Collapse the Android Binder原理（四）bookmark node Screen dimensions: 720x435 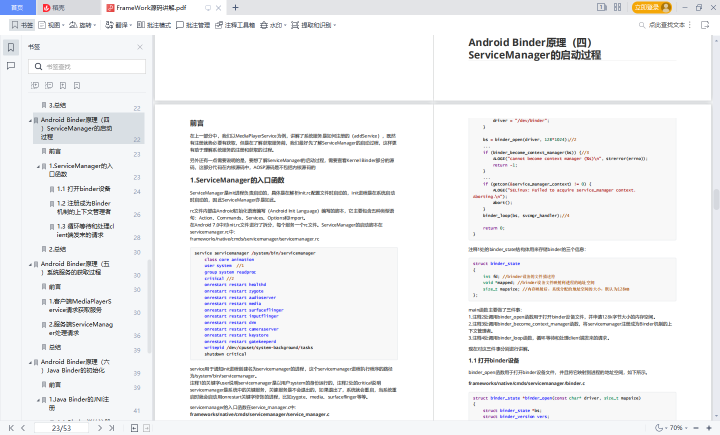(x=30, y=120)
